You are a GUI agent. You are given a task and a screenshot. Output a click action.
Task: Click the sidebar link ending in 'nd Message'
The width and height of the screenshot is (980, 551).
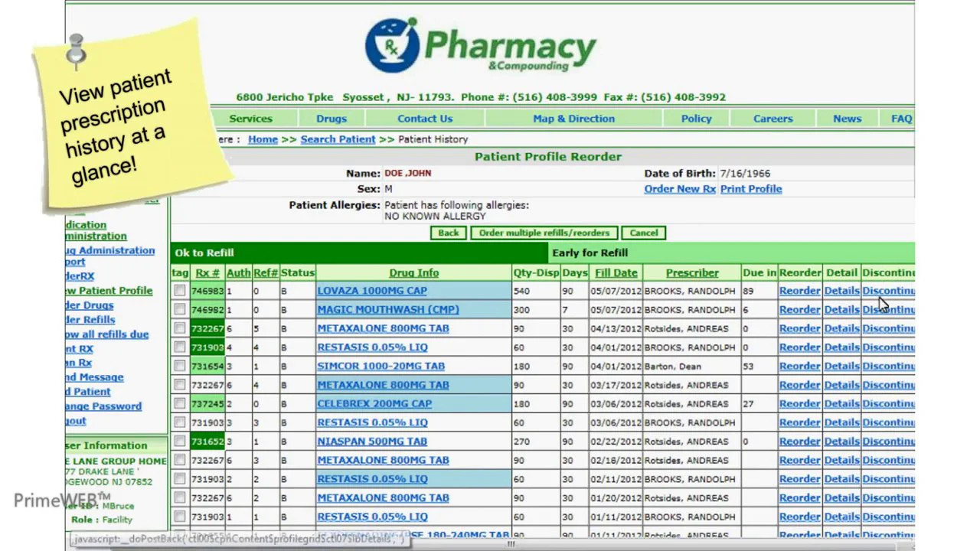(95, 377)
